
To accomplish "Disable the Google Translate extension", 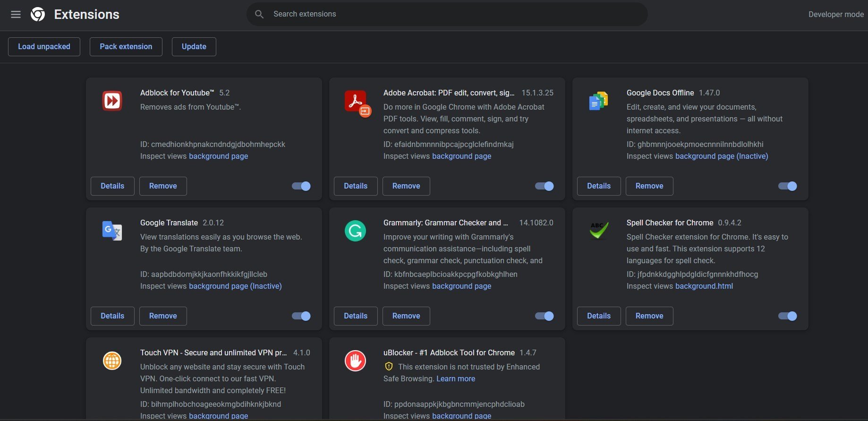I will tap(301, 316).
